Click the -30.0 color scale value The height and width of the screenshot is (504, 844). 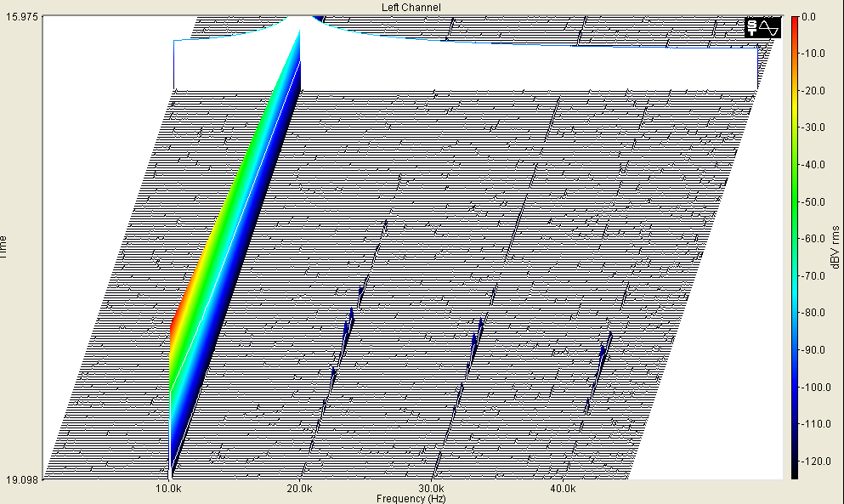click(x=813, y=127)
